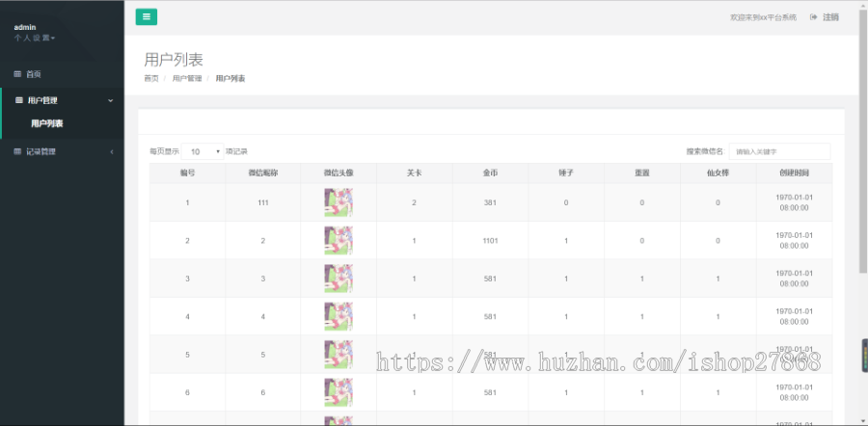This screenshot has height=426, width=868.
Task: Click the nickname cell 111
Action: point(263,203)
